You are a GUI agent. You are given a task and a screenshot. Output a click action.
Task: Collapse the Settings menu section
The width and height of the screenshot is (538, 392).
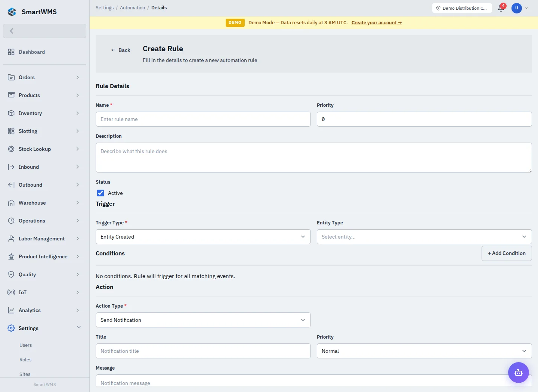point(44,328)
